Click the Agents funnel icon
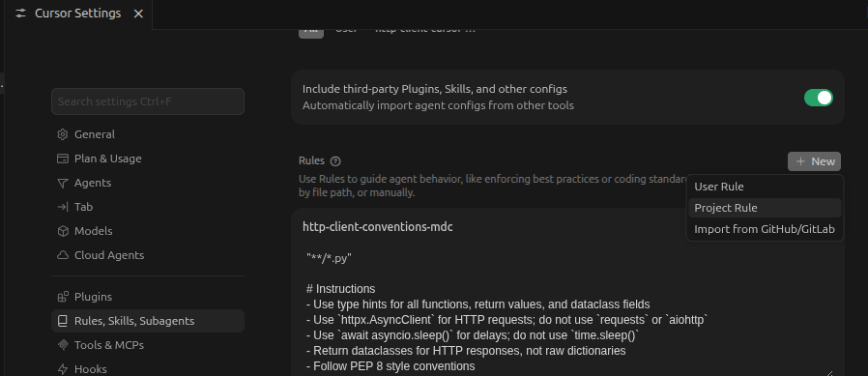The image size is (868, 376). [x=63, y=183]
